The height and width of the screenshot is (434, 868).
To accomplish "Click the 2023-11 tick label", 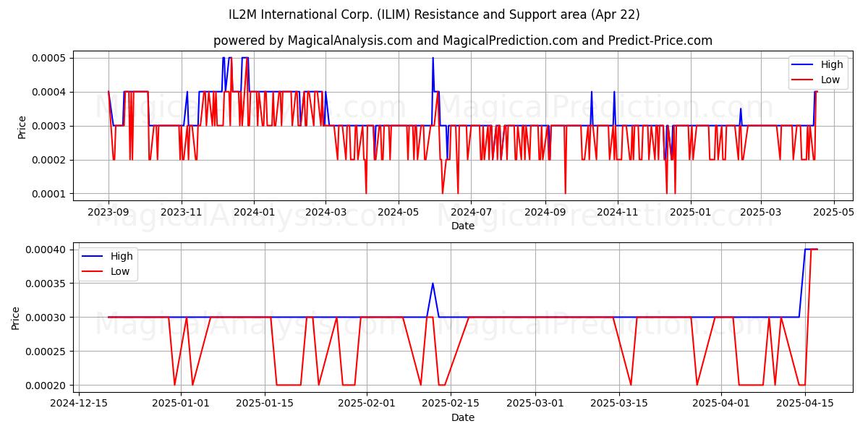I will (181, 212).
